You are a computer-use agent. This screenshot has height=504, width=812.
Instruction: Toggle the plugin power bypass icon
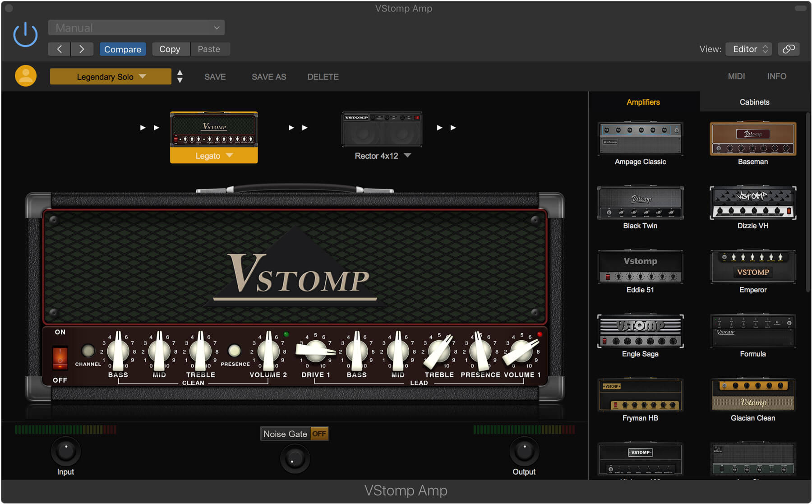point(25,34)
